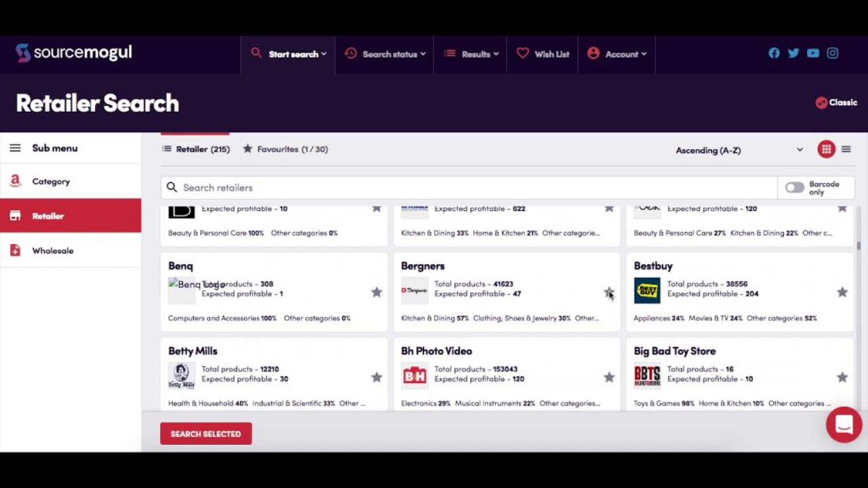Open the live chat bubble
The height and width of the screenshot is (488, 868).
point(843,424)
